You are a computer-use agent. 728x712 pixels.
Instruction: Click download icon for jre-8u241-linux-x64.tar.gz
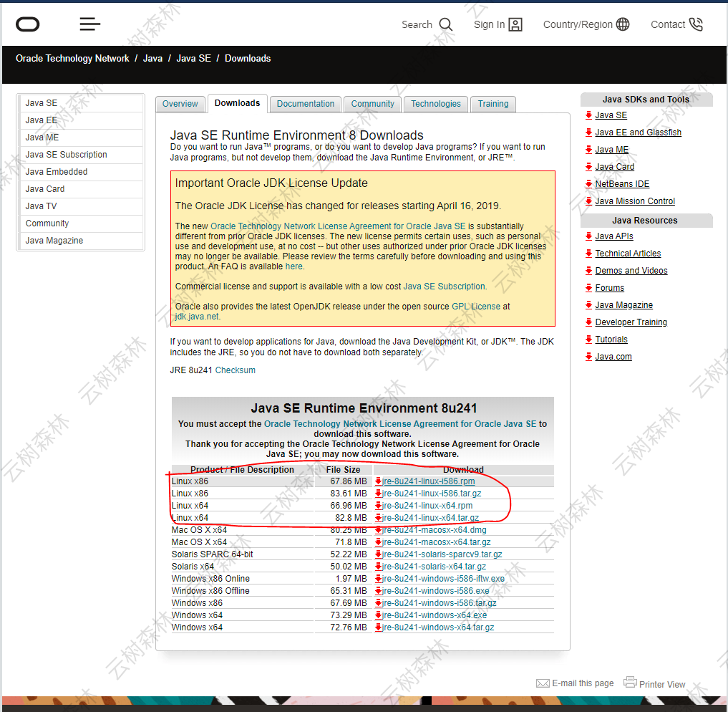pos(379,518)
